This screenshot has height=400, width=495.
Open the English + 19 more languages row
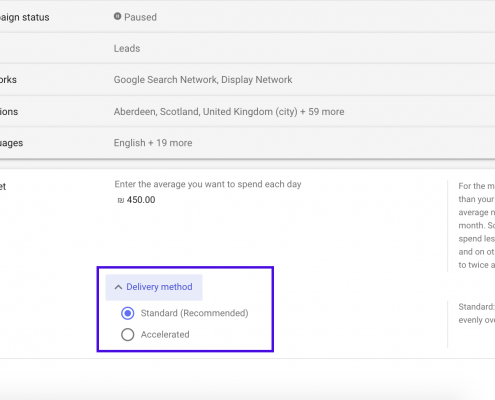click(247, 143)
